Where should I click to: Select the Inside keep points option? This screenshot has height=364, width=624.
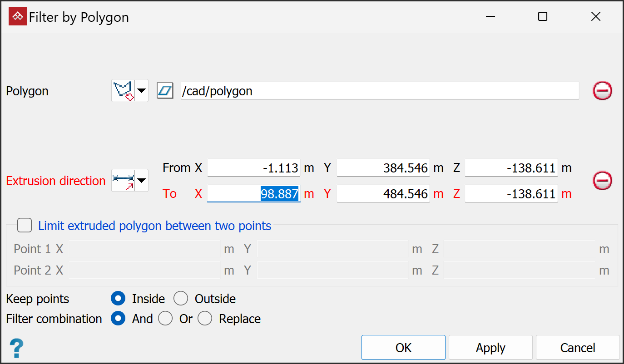click(x=119, y=299)
